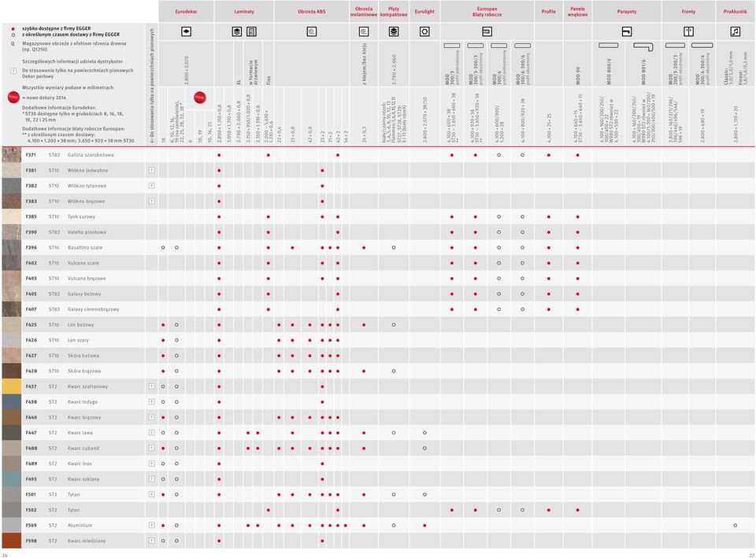The image size is (756, 558).
Task: Click the vertical-only icon in row F598
Action: (151, 541)
